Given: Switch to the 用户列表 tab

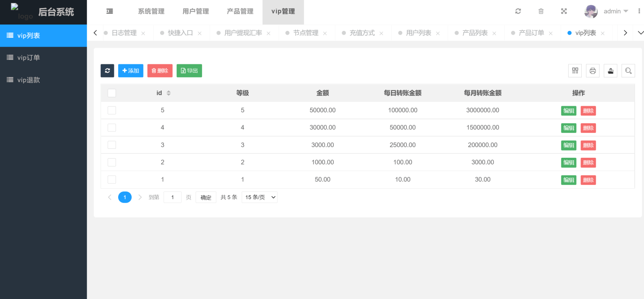Looking at the screenshot, I should [419, 33].
